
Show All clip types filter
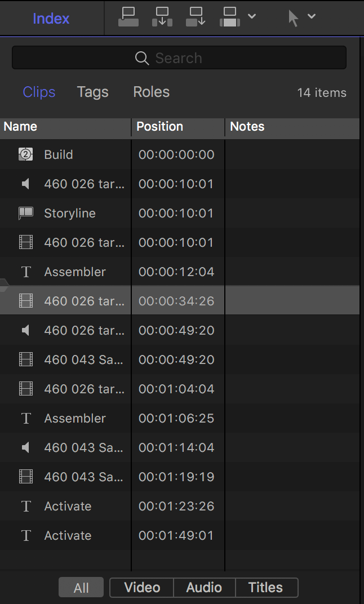pyautogui.click(x=81, y=588)
